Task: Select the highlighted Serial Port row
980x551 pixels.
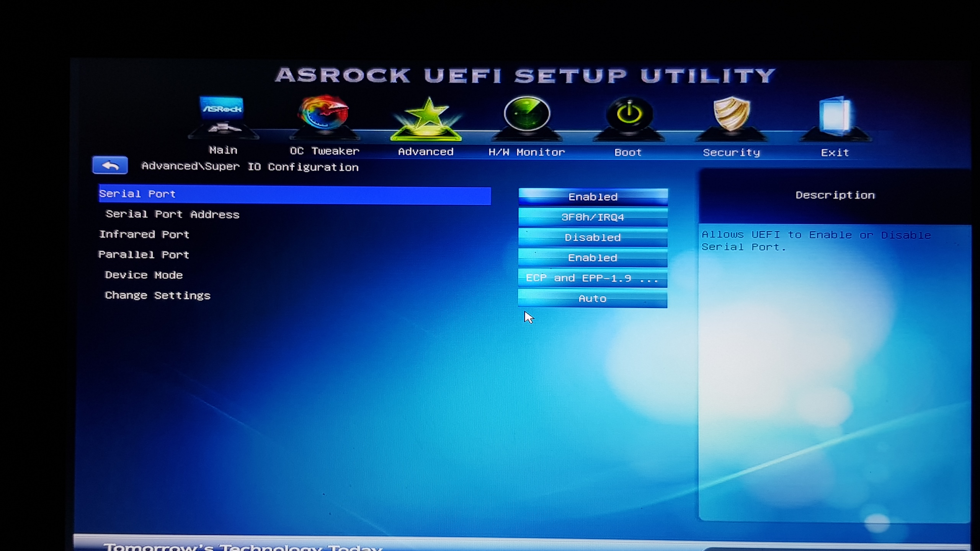Action: (295, 195)
